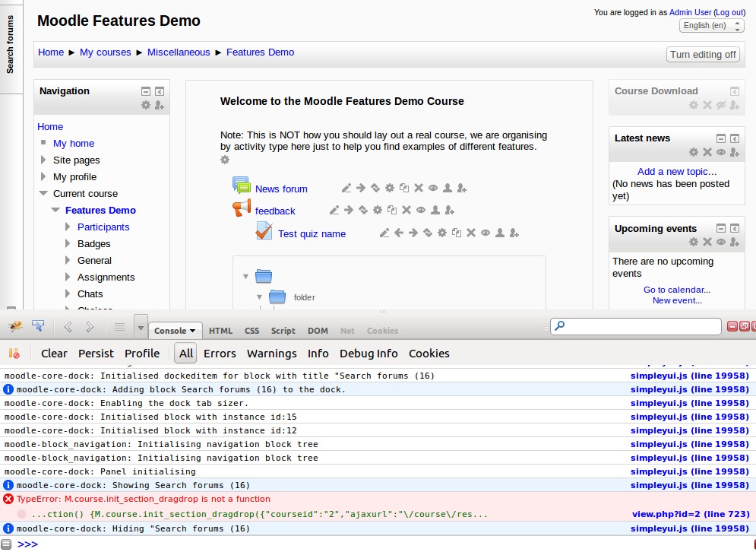This screenshot has width=756, height=552.
Task: Click the move icon for feedback activity
Action: [x=363, y=210]
